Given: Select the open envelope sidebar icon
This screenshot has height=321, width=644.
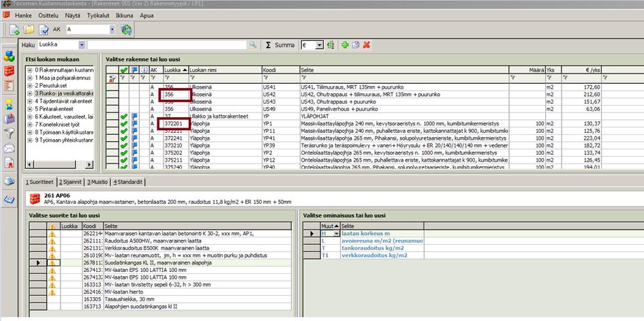Looking at the screenshot, I should [9, 148].
